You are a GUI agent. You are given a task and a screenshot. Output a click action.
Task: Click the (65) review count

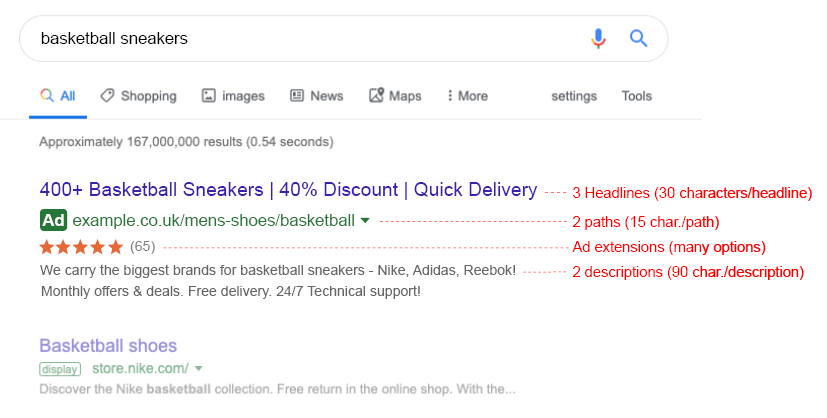click(x=142, y=247)
